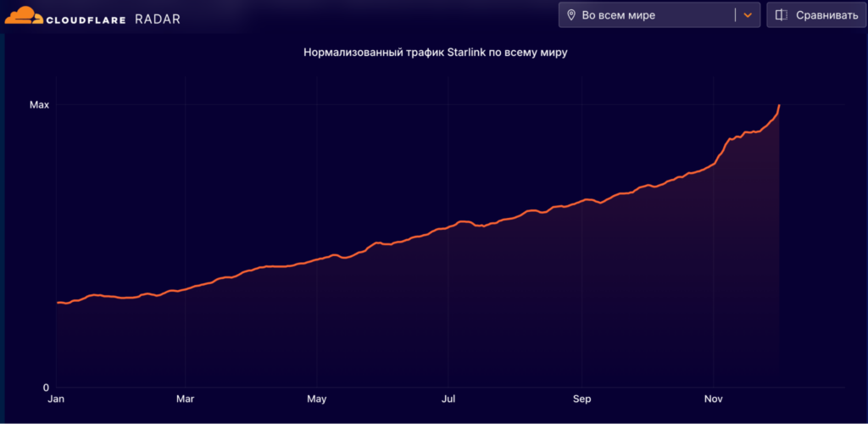Select the chart title "Нормализованный трафик Starlink по всему миру"
The width and height of the screenshot is (868, 424).
(436, 53)
